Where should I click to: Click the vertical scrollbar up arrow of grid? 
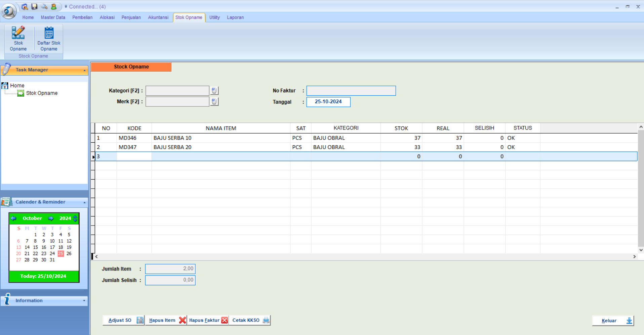point(641,127)
